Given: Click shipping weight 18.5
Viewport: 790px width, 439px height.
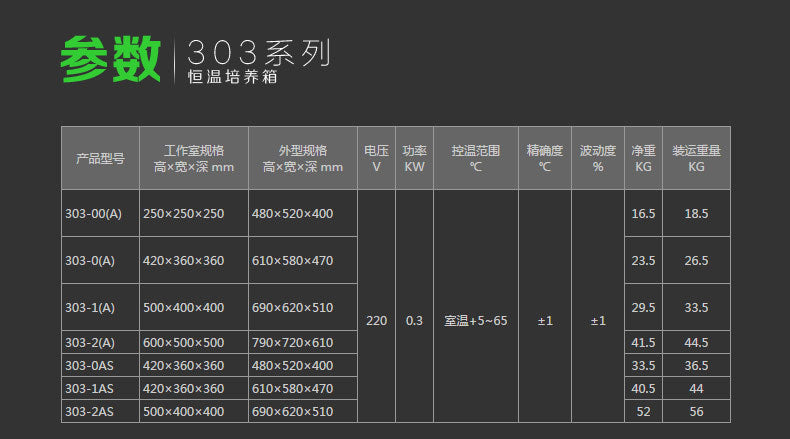Looking at the screenshot, I should click(696, 214).
